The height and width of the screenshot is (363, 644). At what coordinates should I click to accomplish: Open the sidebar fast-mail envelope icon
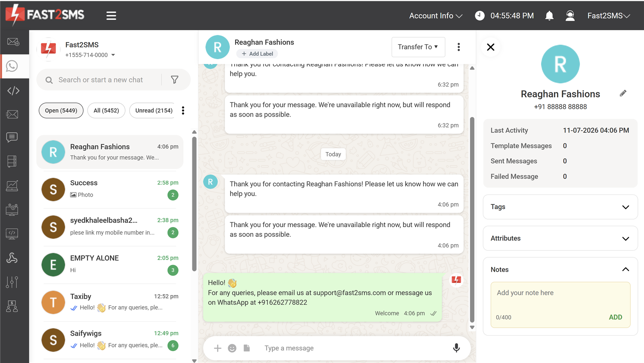tap(12, 114)
